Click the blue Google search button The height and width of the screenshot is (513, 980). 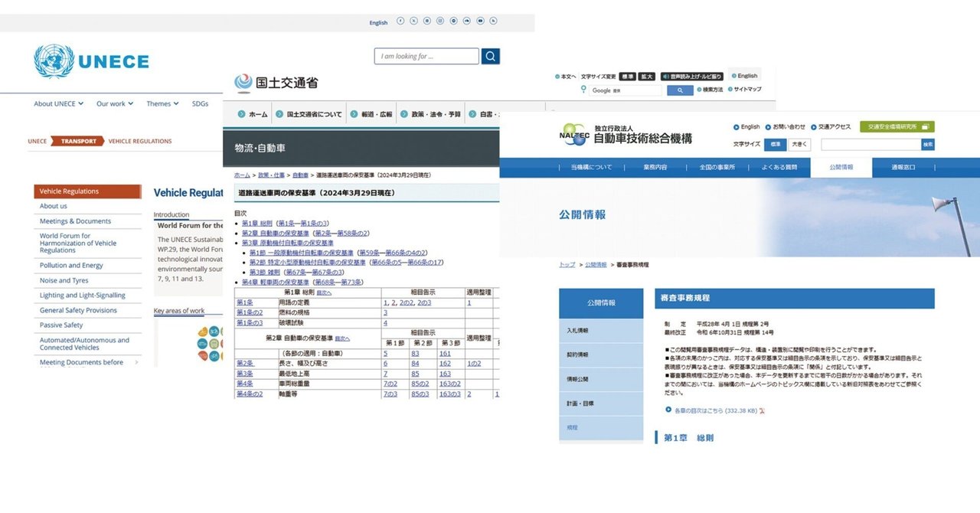point(680,90)
